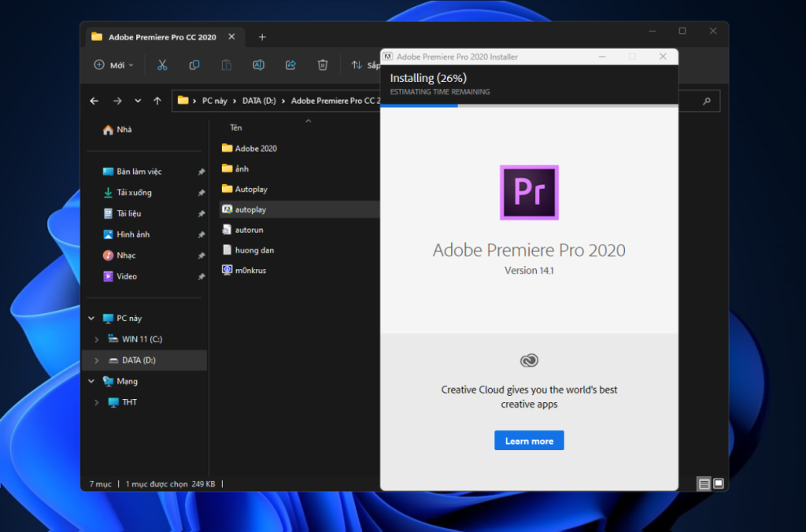
Task: Click the Copy icon in Explorer toolbar
Action: coord(194,65)
